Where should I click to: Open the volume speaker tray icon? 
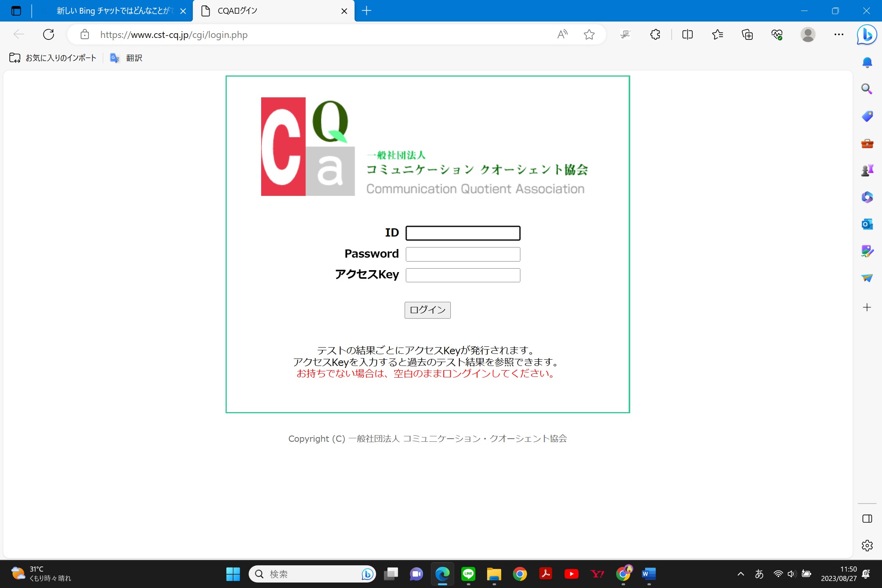(x=792, y=574)
